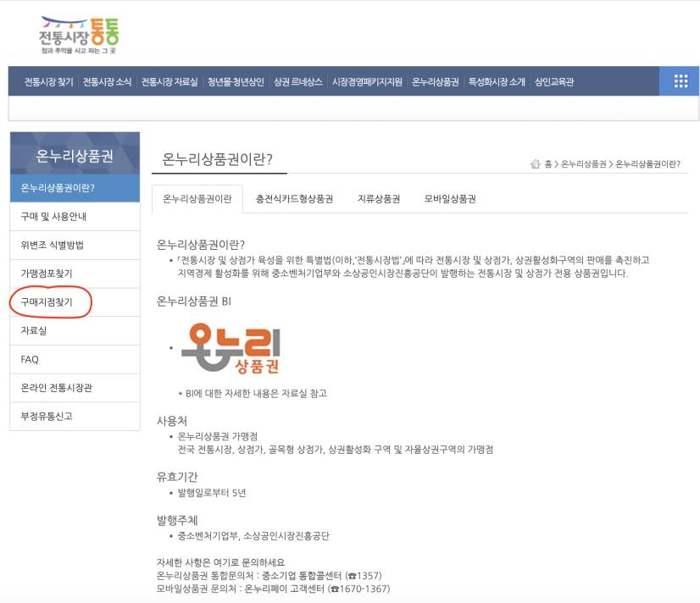
Task: Switch to 지류상품권 tab
Action: 379,199
